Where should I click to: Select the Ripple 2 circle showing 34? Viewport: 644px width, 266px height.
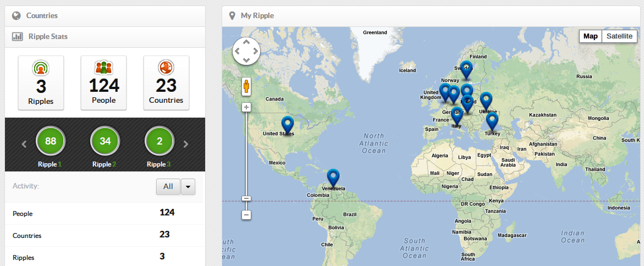[105, 141]
